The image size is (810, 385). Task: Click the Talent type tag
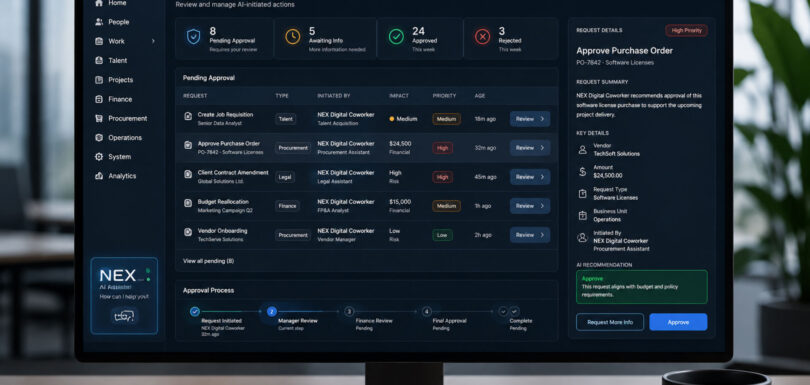(x=286, y=119)
